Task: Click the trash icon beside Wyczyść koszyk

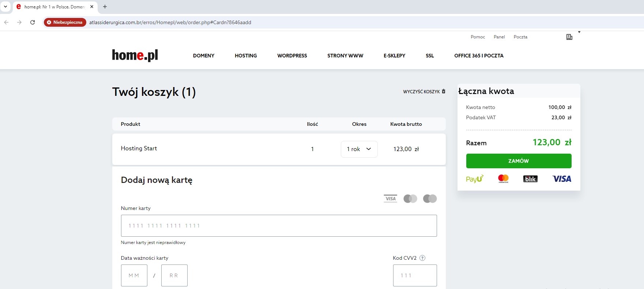Action: pos(444,91)
